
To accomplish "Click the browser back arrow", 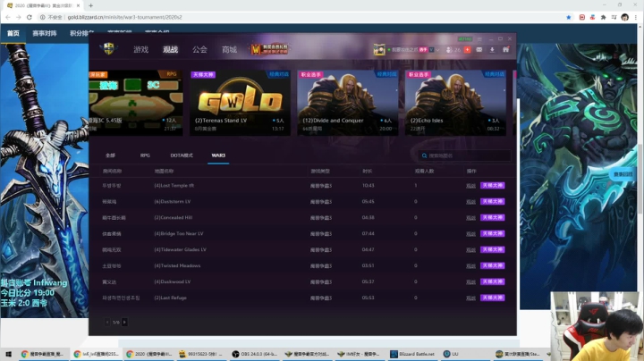I will tap(8, 17).
